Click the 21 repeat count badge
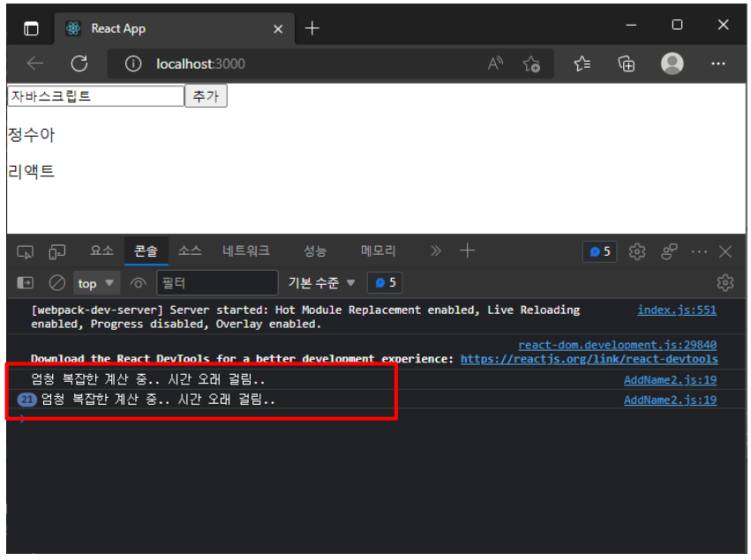This screenshot has width=751, height=560. 26,399
